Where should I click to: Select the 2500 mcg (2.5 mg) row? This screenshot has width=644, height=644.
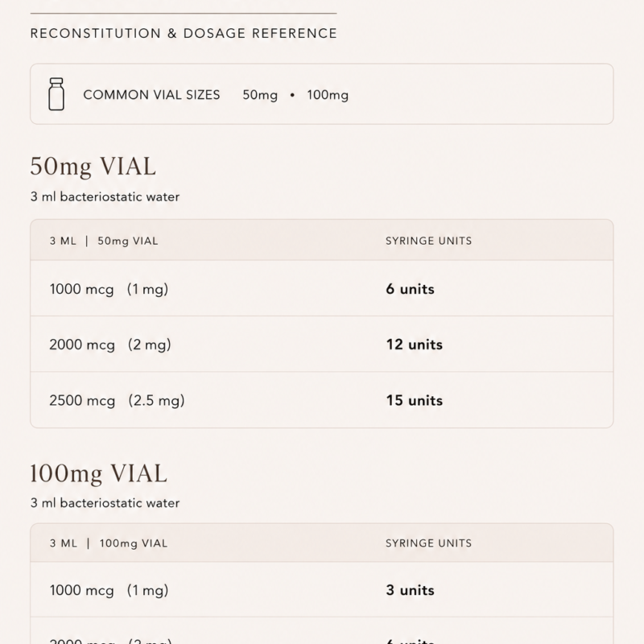coord(322,400)
